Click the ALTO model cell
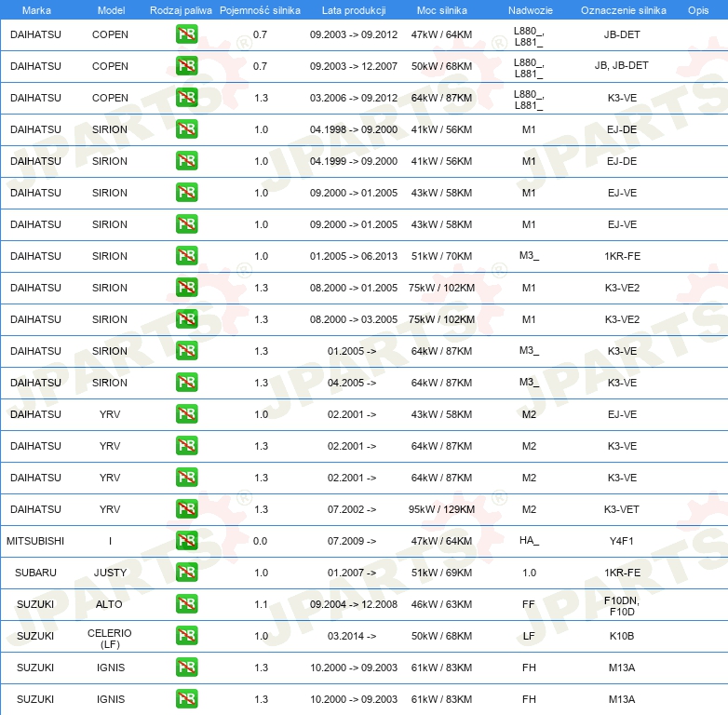728x715 pixels. pos(109,604)
